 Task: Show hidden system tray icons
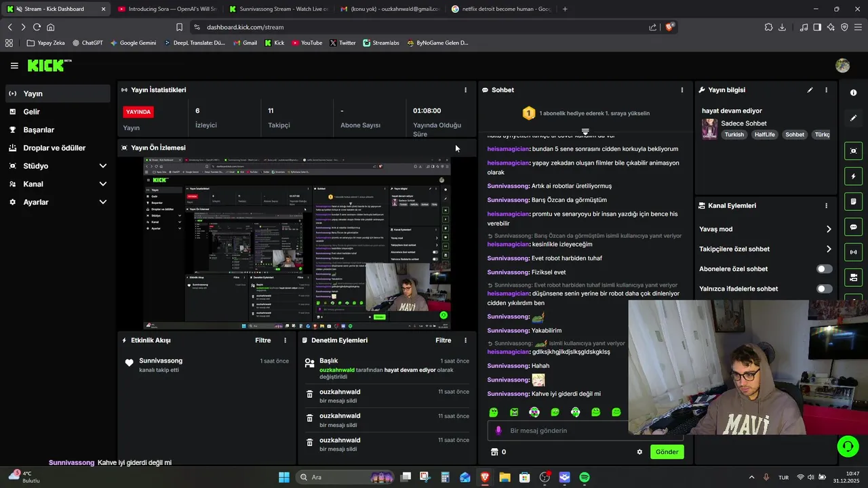pos(751,477)
